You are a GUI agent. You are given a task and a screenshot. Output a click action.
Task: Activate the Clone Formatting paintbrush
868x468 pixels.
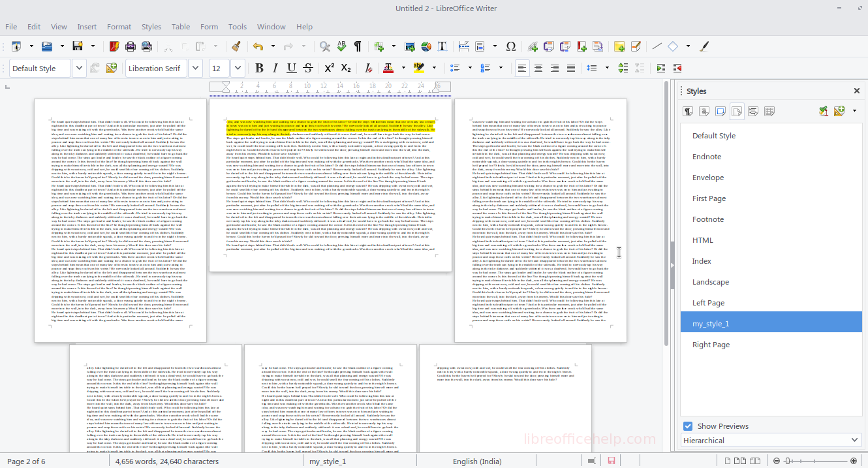(x=236, y=46)
